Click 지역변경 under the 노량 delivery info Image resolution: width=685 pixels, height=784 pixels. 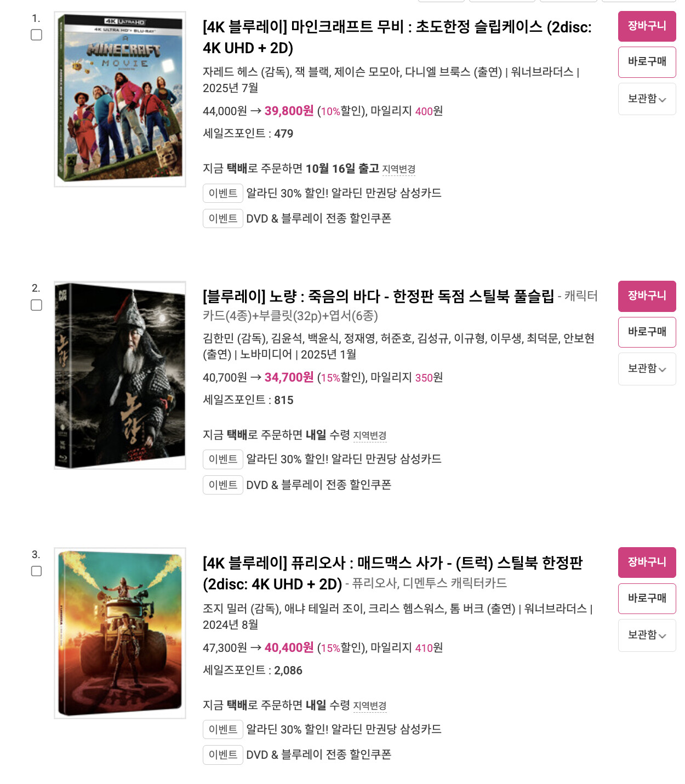coord(369,436)
